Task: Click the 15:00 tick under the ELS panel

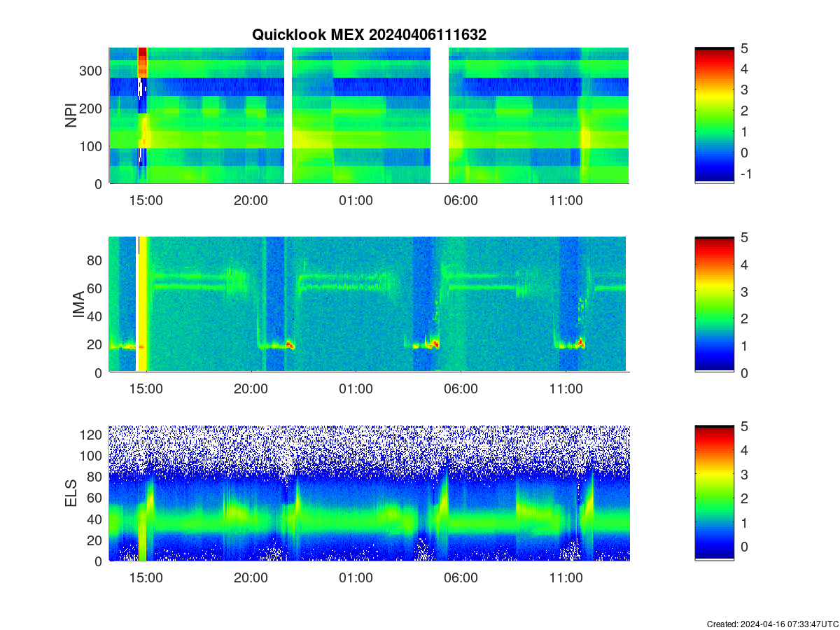Action: [146, 578]
